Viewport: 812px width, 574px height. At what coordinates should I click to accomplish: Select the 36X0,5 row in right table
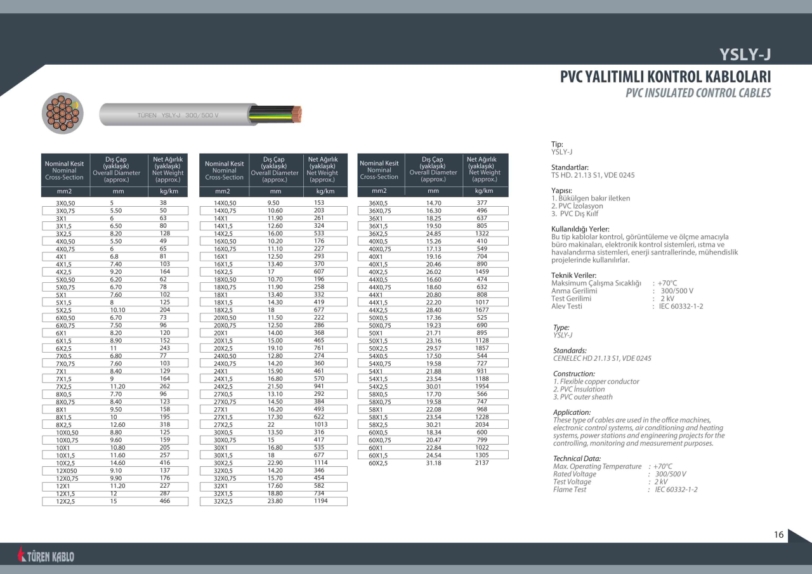pos(380,203)
